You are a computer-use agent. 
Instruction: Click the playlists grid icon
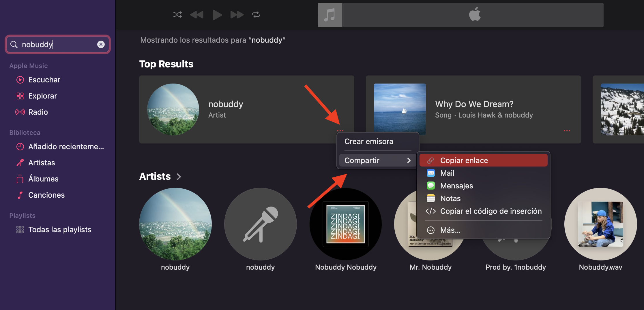(20, 230)
